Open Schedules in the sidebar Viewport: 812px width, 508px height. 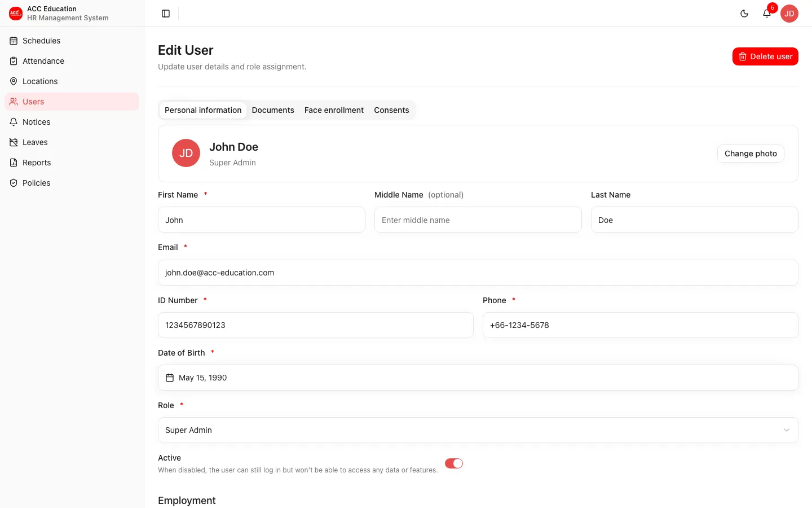[72, 41]
